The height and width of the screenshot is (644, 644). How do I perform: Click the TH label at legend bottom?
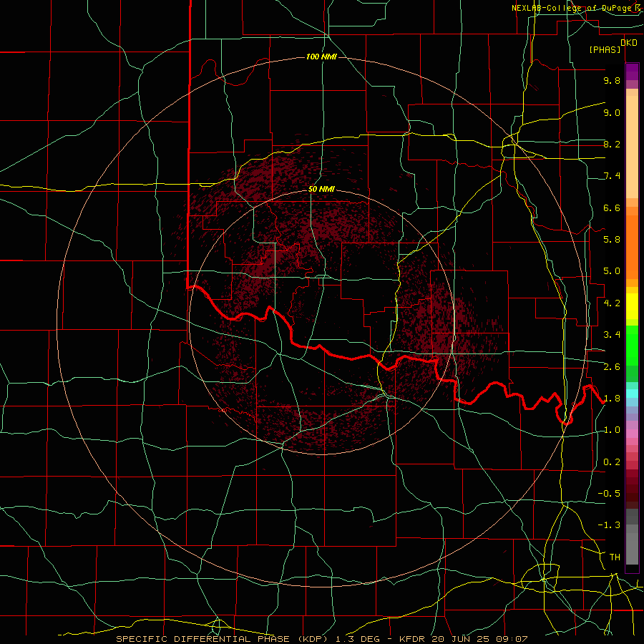[615, 557]
